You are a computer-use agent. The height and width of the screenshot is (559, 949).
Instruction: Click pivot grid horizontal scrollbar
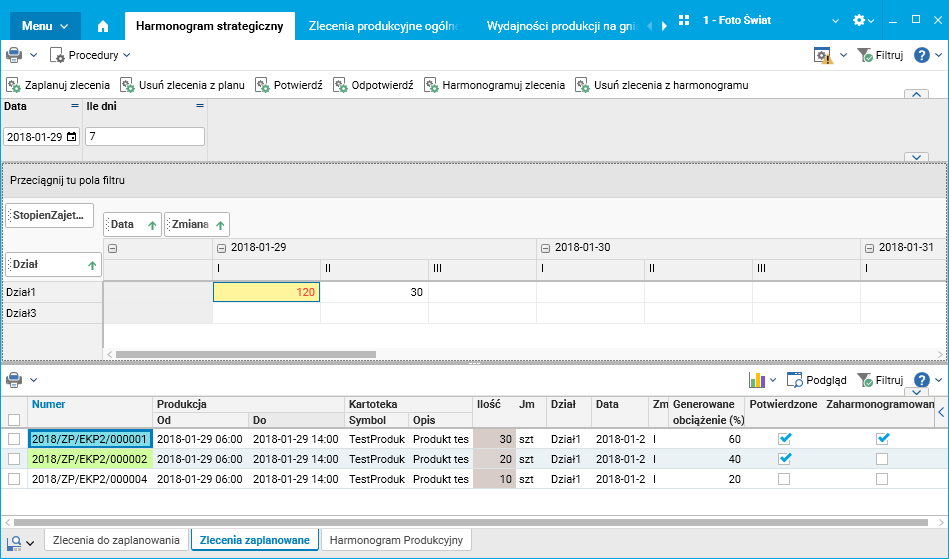[246, 355]
